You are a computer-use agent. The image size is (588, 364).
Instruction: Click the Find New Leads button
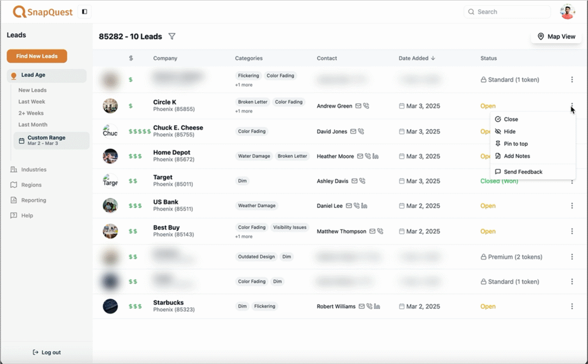37,56
